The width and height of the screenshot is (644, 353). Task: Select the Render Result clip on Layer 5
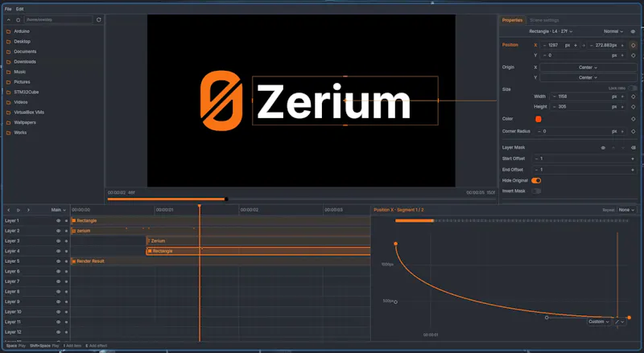pyautogui.click(x=221, y=261)
